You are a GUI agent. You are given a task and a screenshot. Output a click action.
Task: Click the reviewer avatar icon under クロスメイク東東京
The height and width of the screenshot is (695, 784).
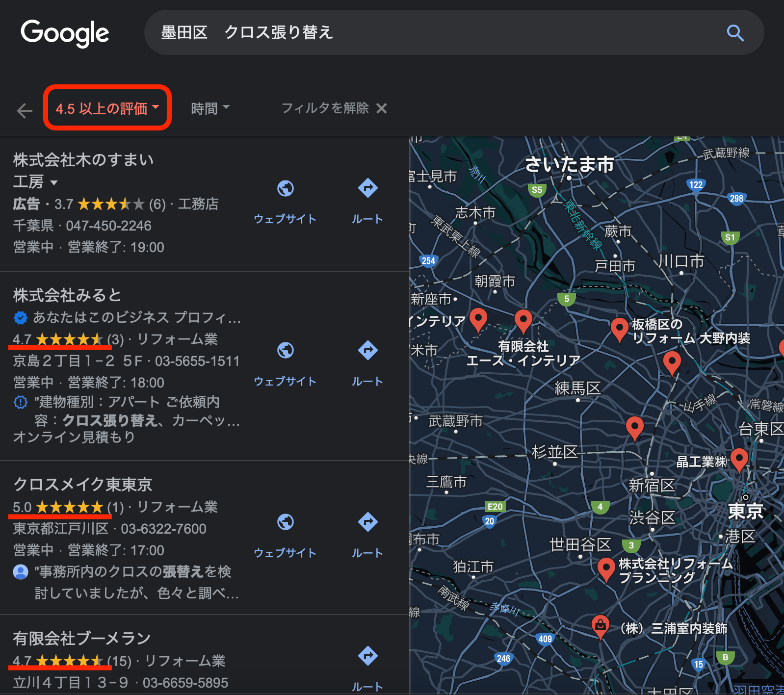click(x=20, y=572)
